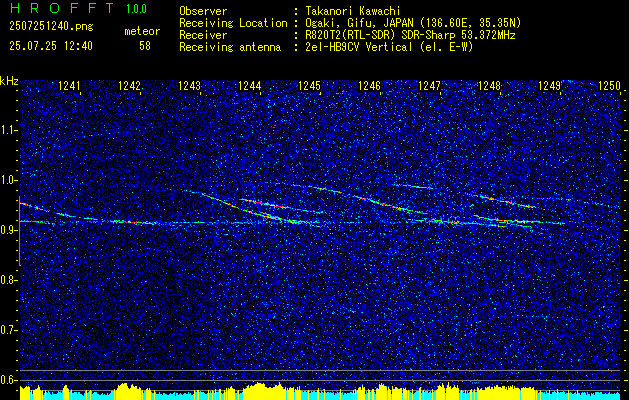Click the 1.1 kHz axis value
The image size is (629, 400).
click(x=8, y=130)
